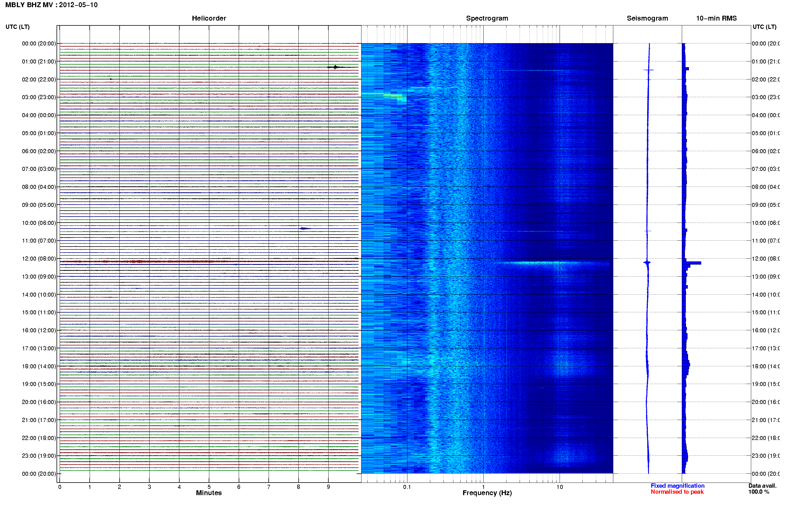Select the 'Helicorder' panel heading
812x508 pixels.
[x=209, y=19]
